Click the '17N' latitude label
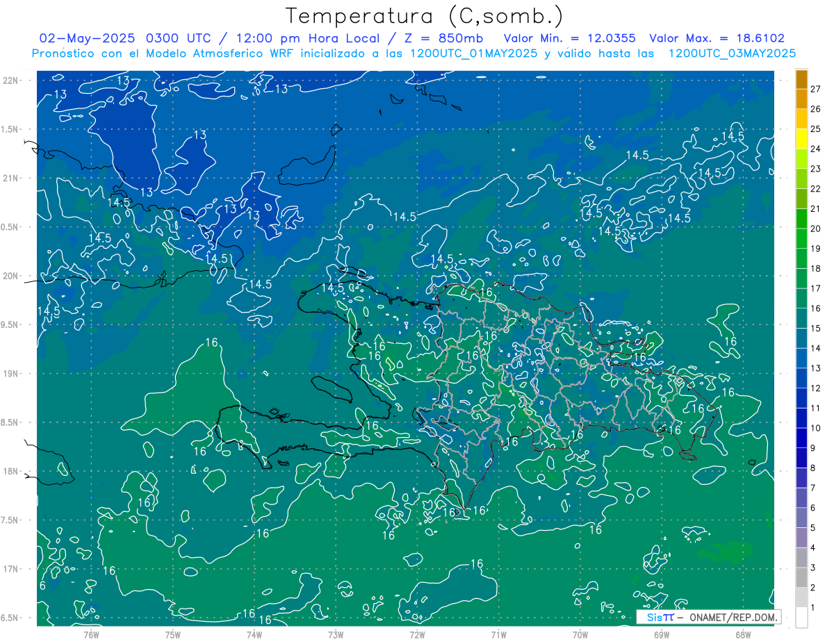Screen dimensions: 834x644 click(12, 569)
